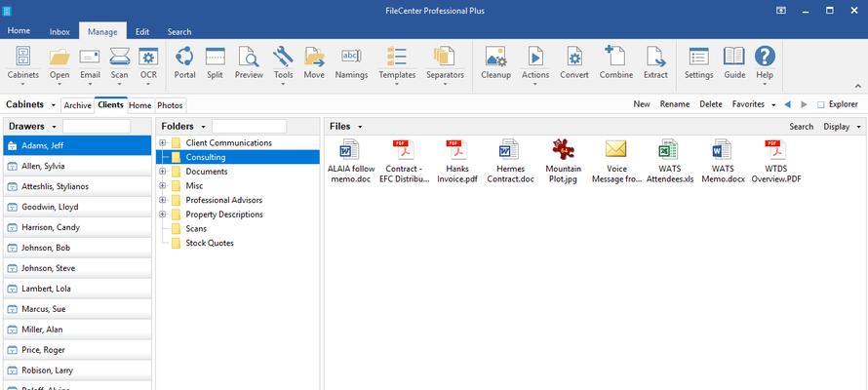Click the Move ribbon icon
Screen dimensions: 868x390
point(314,57)
